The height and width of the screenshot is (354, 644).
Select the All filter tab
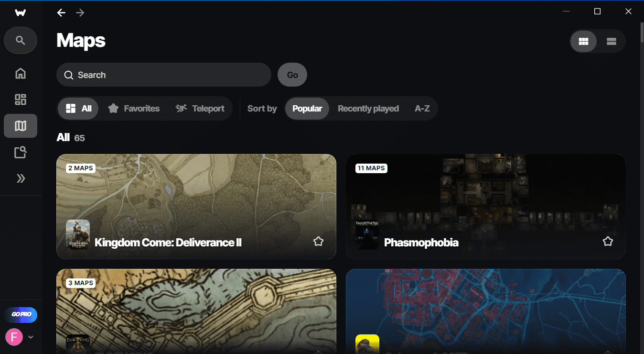click(78, 109)
